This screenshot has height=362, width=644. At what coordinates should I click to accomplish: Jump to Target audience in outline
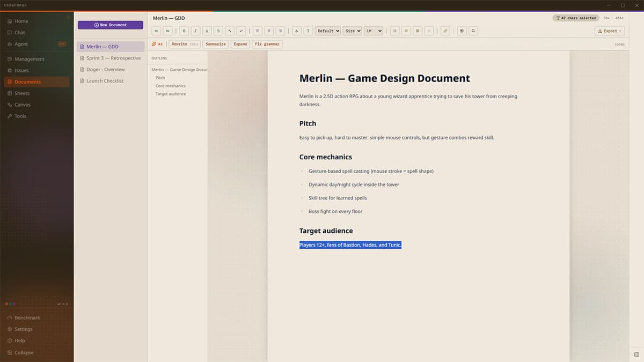[x=171, y=94]
